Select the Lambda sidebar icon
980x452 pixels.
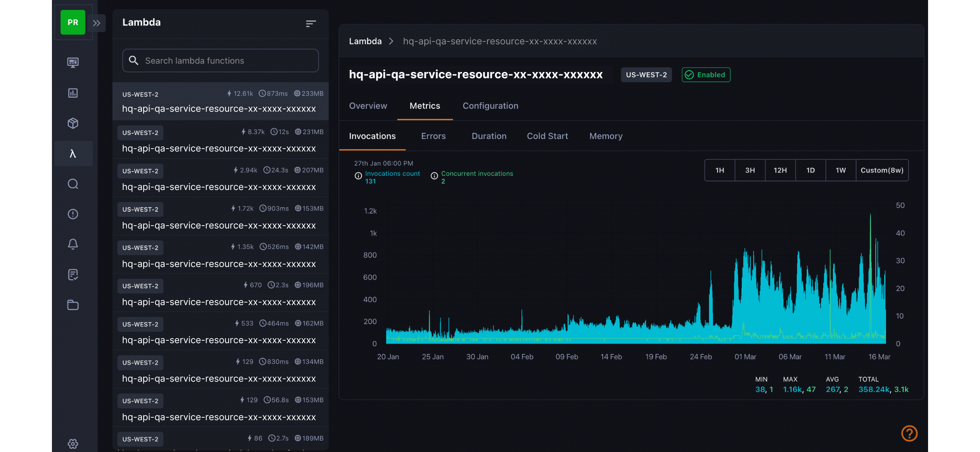73,154
